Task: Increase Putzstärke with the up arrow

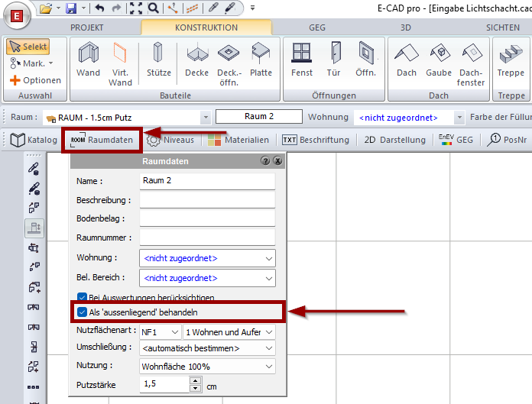Action: 195,381
